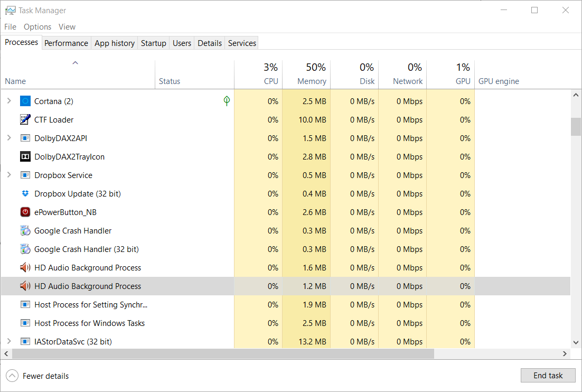Select the Dropbox Update (32 bit) row
Viewport: 582px width, 392px height.
285,193
